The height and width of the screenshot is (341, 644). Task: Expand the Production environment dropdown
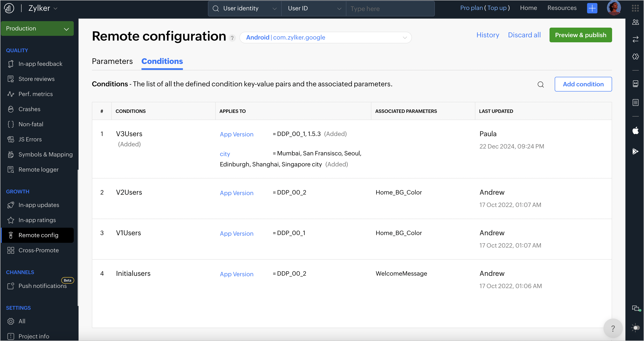[37, 28]
